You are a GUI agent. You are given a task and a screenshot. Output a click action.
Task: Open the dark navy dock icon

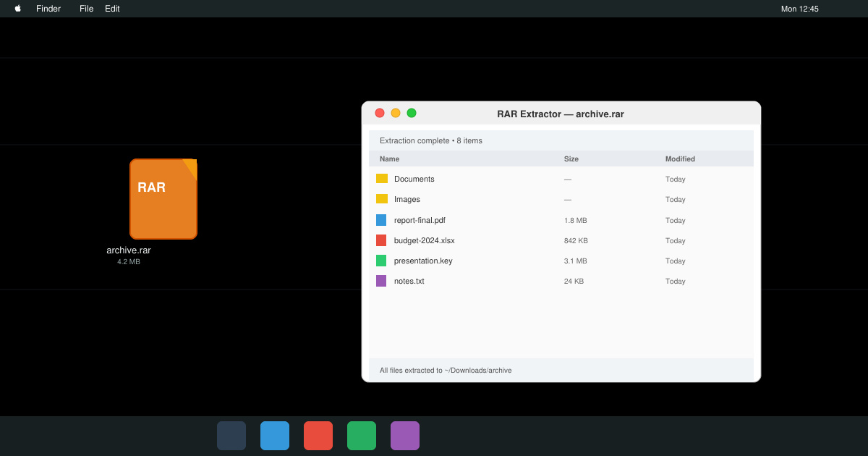[x=231, y=436]
